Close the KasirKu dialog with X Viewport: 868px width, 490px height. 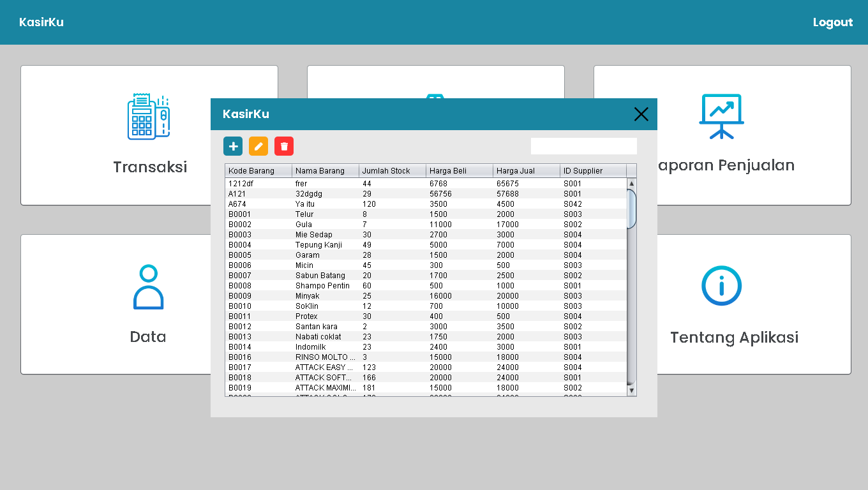tap(641, 114)
